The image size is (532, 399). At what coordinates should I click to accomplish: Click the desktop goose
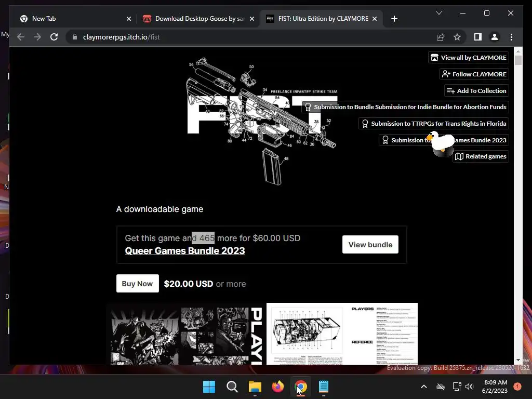pyautogui.click(x=441, y=142)
